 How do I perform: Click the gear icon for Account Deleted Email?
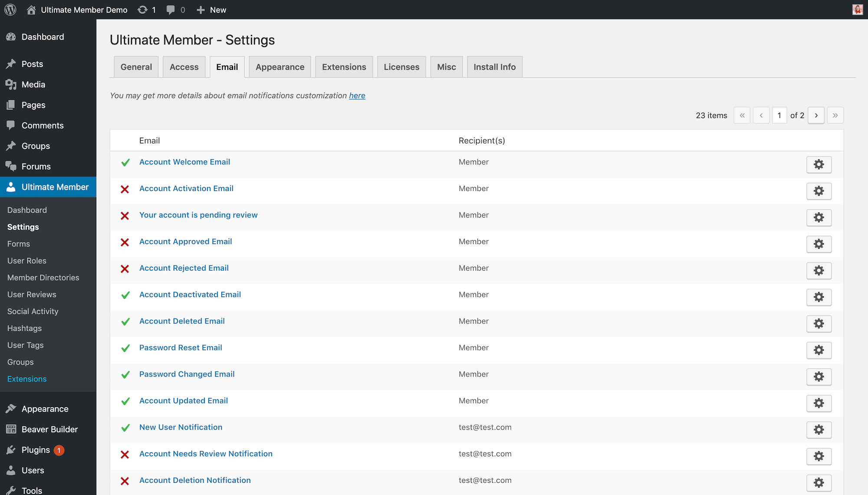(x=819, y=323)
